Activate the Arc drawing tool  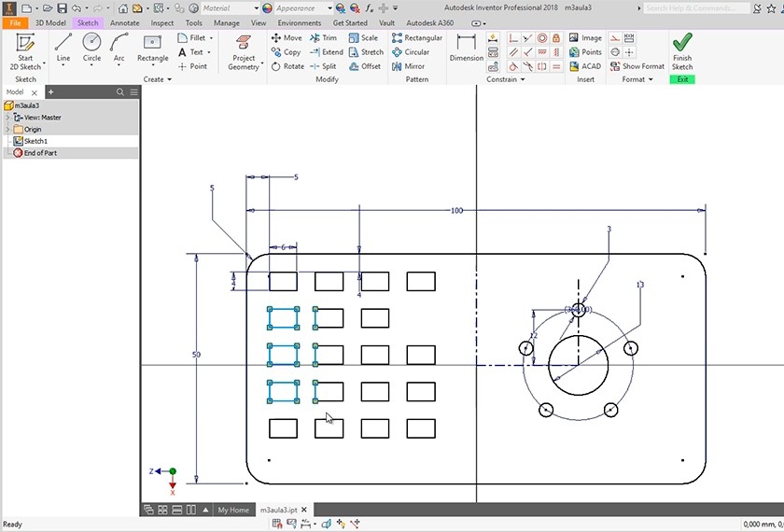pyautogui.click(x=119, y=47)
